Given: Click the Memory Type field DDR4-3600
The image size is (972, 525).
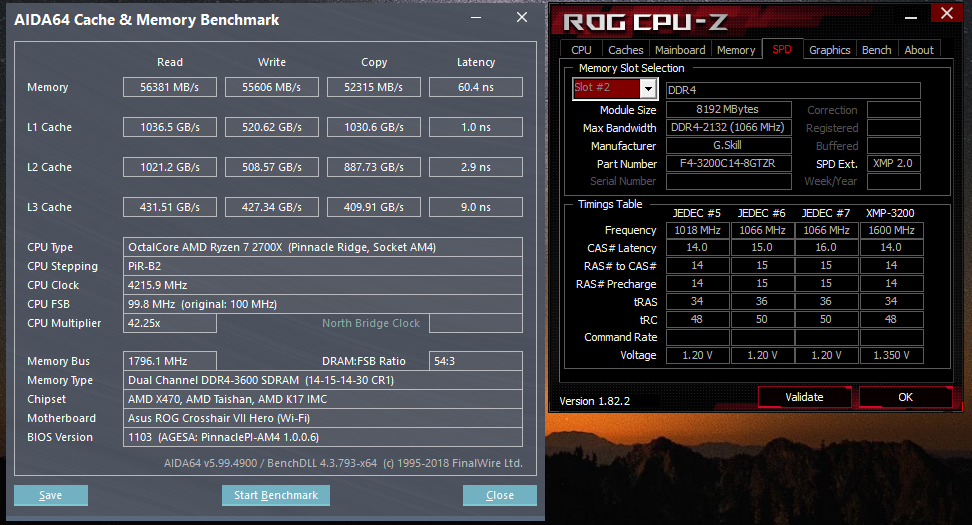Looking at the screenshot, I should pyautogui.click(x=323, y=380).
